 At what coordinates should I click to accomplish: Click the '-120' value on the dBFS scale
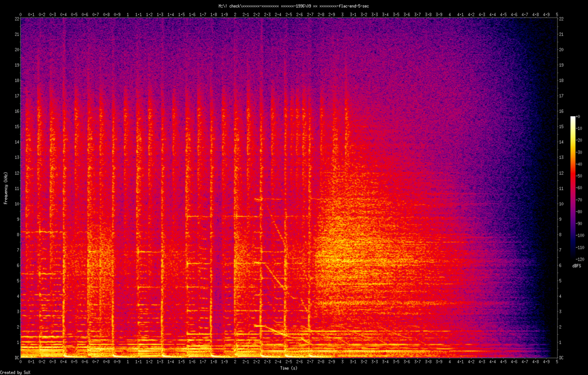580,259
